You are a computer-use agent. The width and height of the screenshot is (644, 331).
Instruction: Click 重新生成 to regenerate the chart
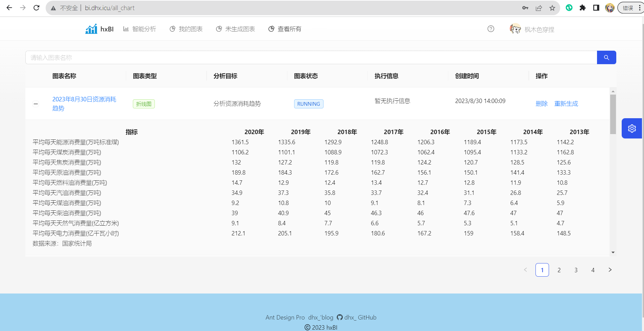(566, 104)
